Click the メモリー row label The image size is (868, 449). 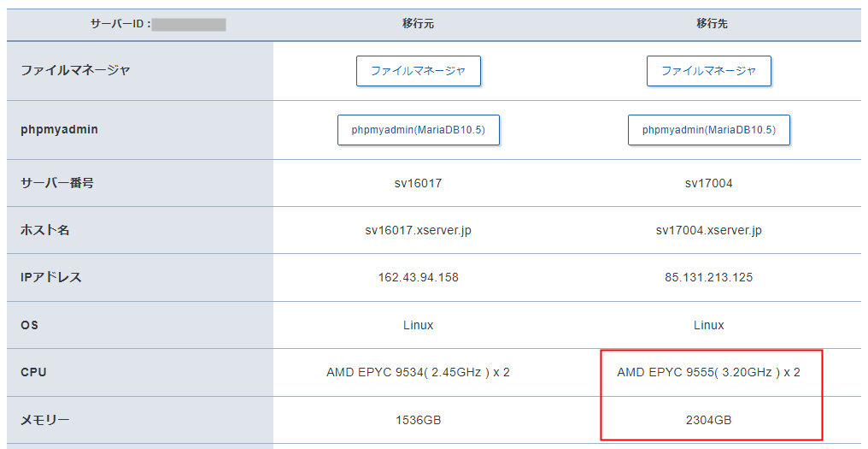(44, 421)
